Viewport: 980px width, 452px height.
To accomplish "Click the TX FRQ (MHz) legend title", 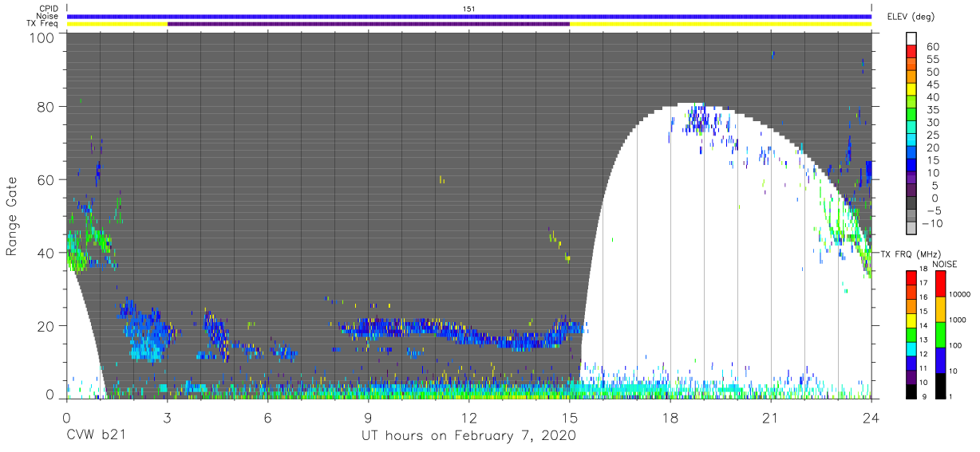I will click(909, 254).
